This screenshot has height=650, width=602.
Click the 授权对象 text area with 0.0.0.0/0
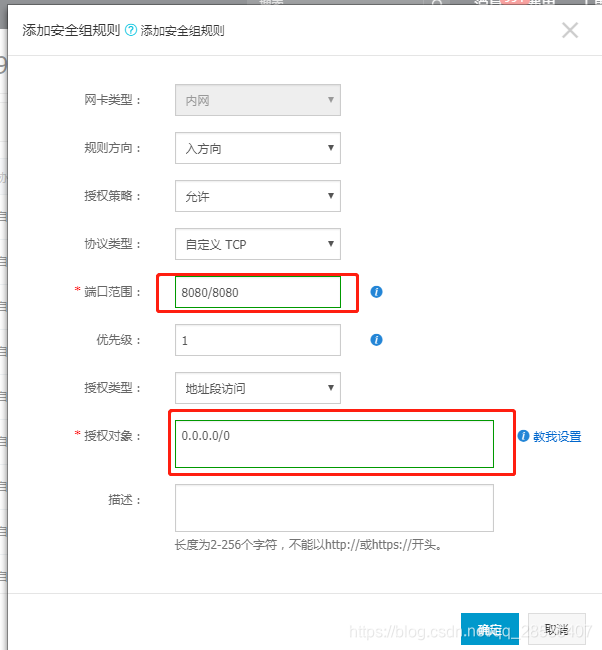[x=334, y=444]
